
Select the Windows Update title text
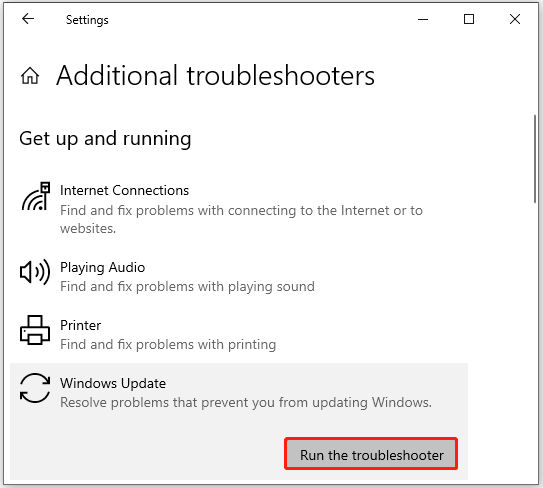click(113, 383)
